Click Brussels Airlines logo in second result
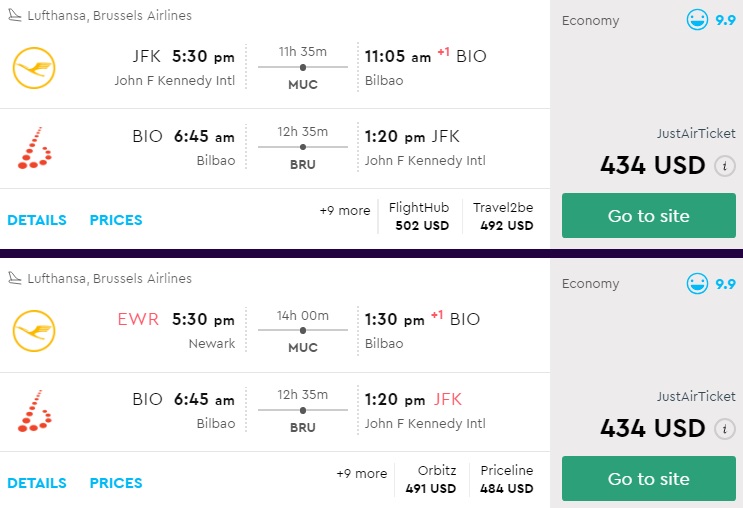Viewport: 743px width, 508px height. pyautogui.click(x=34, y=411)
